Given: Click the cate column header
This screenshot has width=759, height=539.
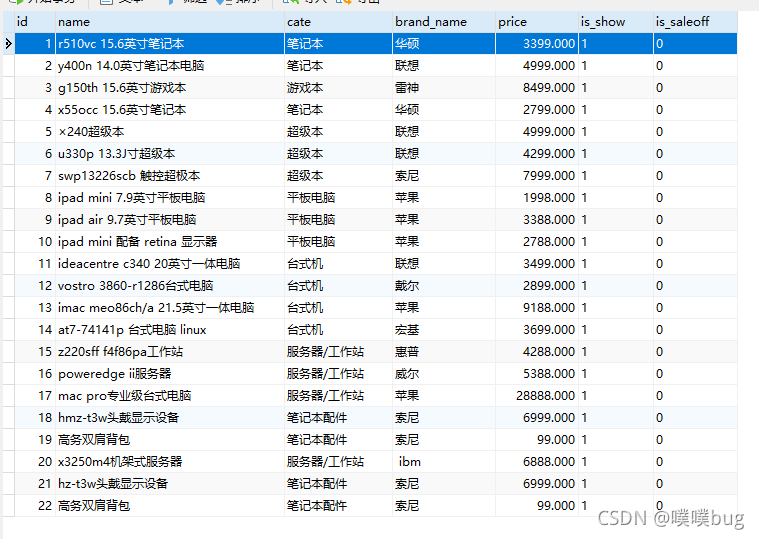Looking at the screenshot, I should pyautogui.click(x=338, y=22).
